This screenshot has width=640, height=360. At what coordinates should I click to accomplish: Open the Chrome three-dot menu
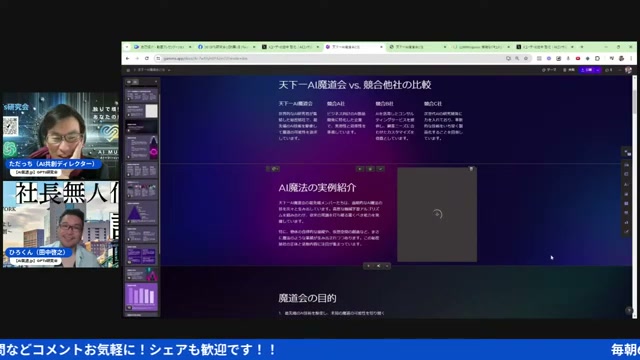point(631,58)
